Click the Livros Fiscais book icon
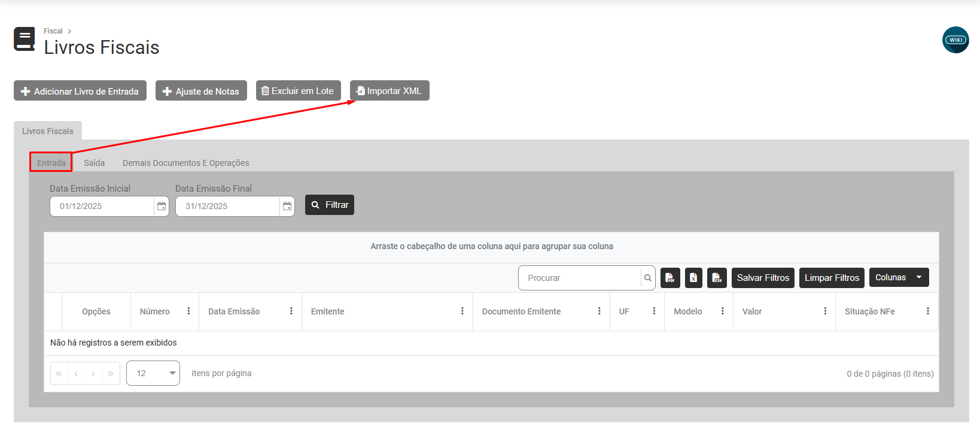The width and height of the screenshot is (980, 427). (x=25, y=39)
